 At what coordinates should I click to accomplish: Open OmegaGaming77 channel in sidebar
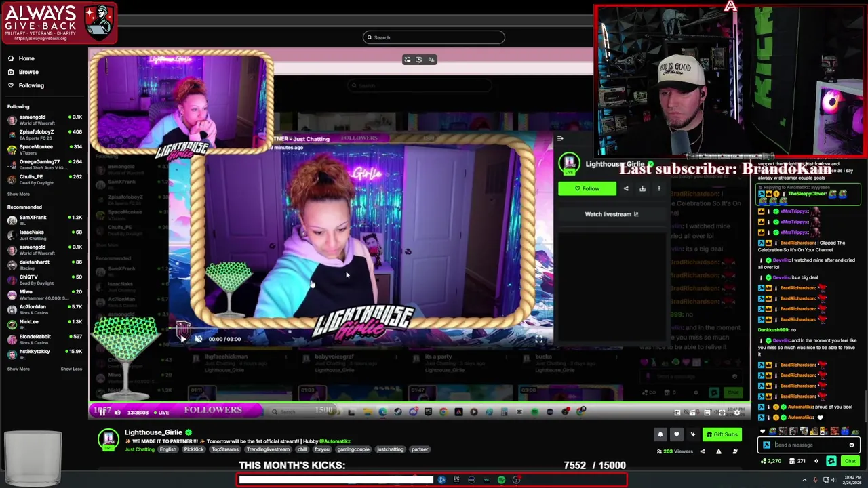click(x=44, y=165)
